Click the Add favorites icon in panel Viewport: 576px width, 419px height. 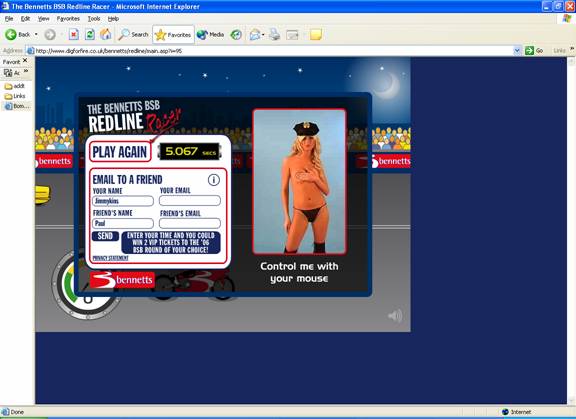pyautogui.click(x=8, y=73)
